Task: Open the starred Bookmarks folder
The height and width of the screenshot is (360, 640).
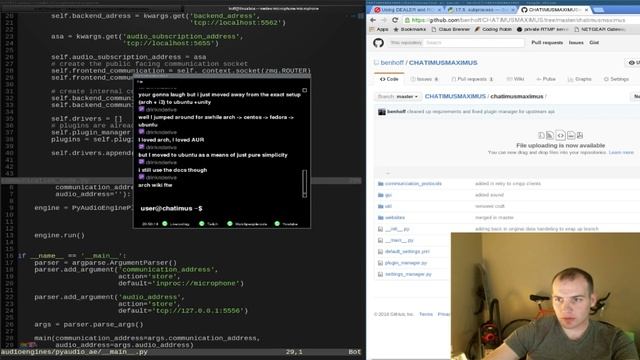Action: pos(410,29)
